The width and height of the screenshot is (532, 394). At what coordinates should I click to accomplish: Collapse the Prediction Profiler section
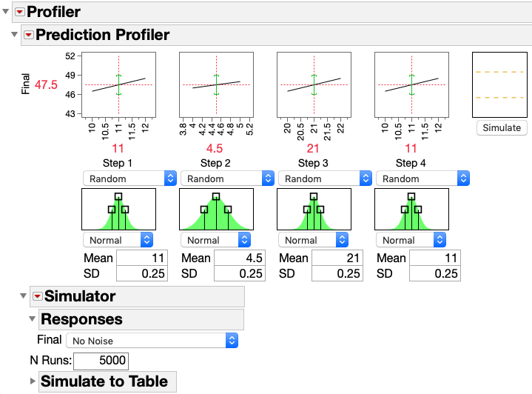pos(15,35)
